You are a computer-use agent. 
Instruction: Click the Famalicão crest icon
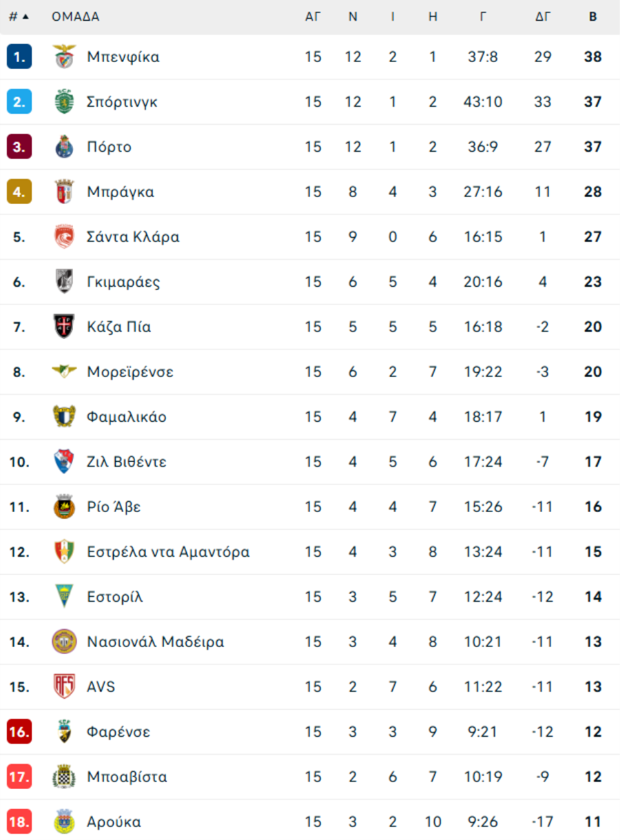64,417
